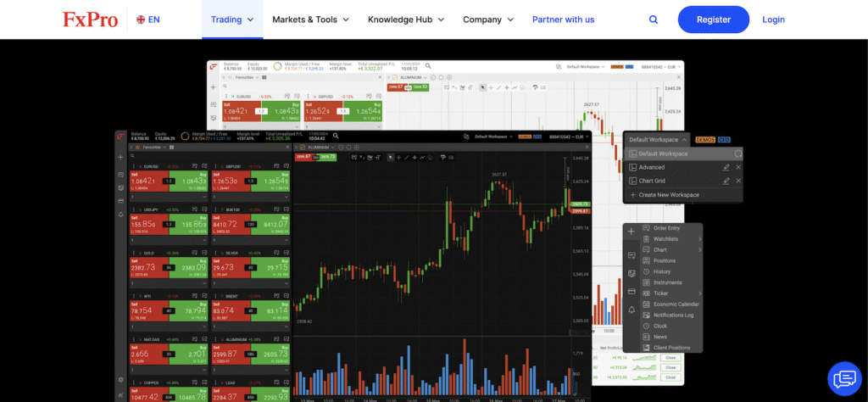This screenshot has height=402, width=868.
Task: Open the Login link
Action: pyautogui.click(x=773, y=20)
